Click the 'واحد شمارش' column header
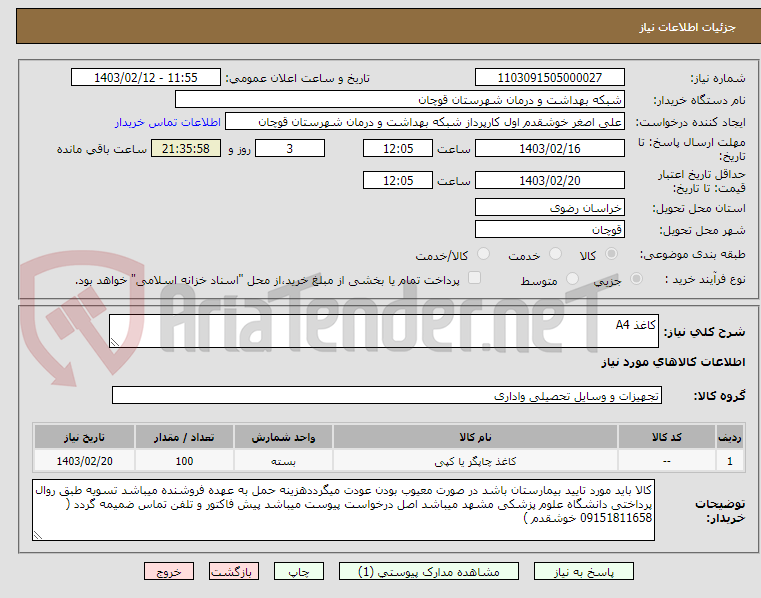The height and width of the screenshot is (598, 761). pos(283,437)
